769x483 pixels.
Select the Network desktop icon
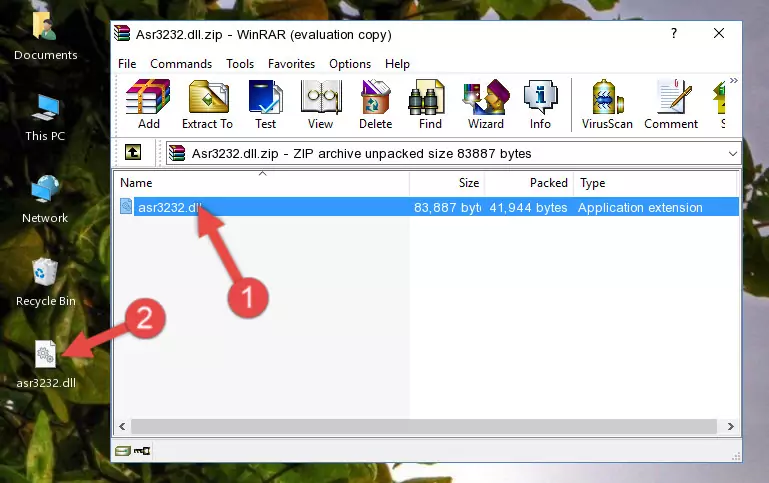click(45, 200)
